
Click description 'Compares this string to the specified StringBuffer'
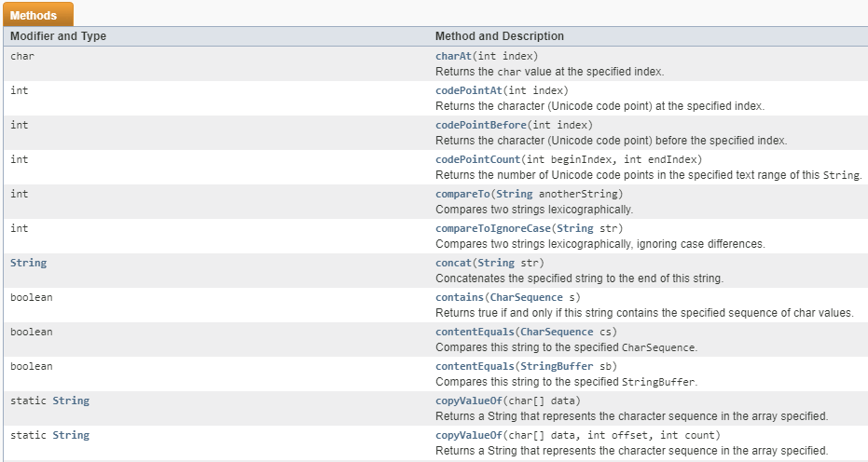[x=566, y=382]
